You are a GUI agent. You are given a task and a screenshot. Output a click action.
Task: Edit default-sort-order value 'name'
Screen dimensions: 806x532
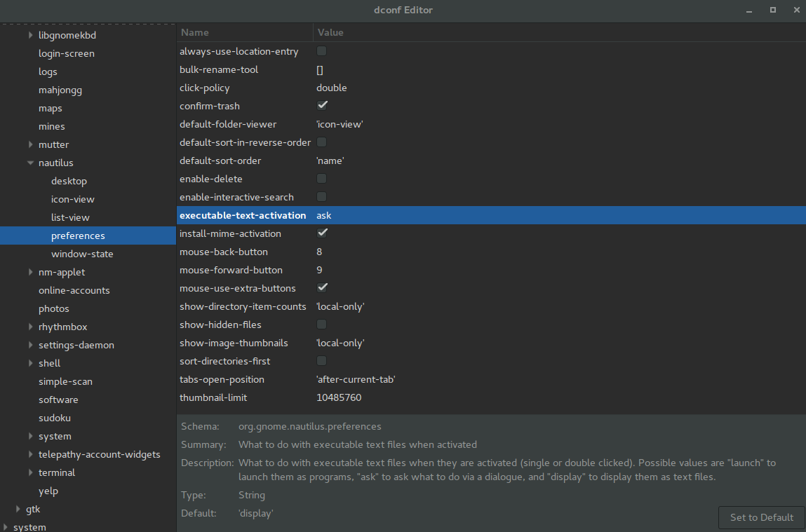point(330,161)
